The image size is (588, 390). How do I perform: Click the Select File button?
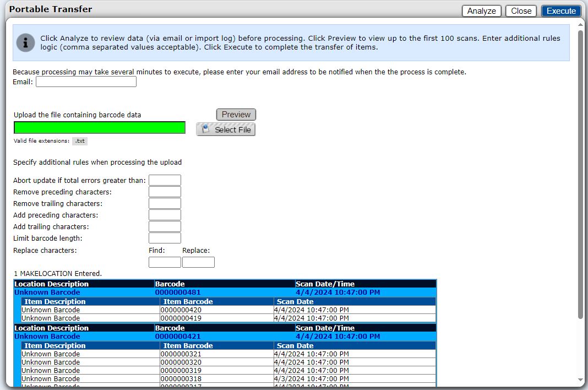(226, 129)
